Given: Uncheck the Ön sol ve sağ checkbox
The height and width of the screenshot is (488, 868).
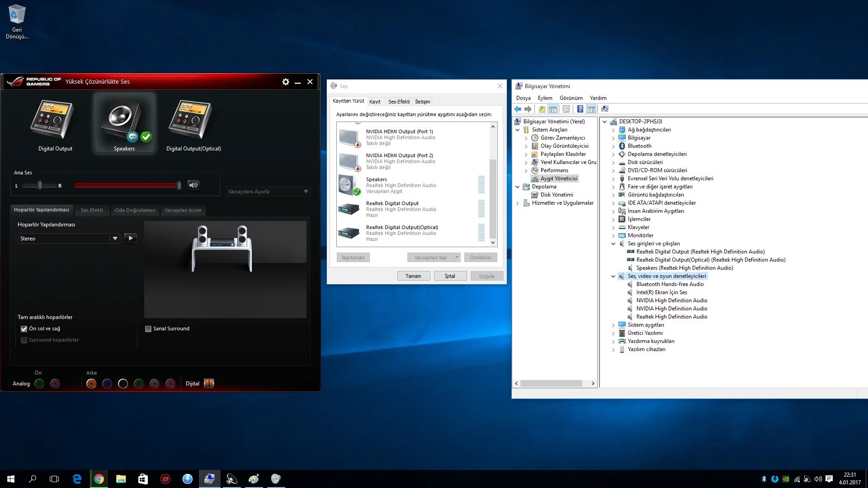Looking at the screenshot, I should [x=24, y=329].
